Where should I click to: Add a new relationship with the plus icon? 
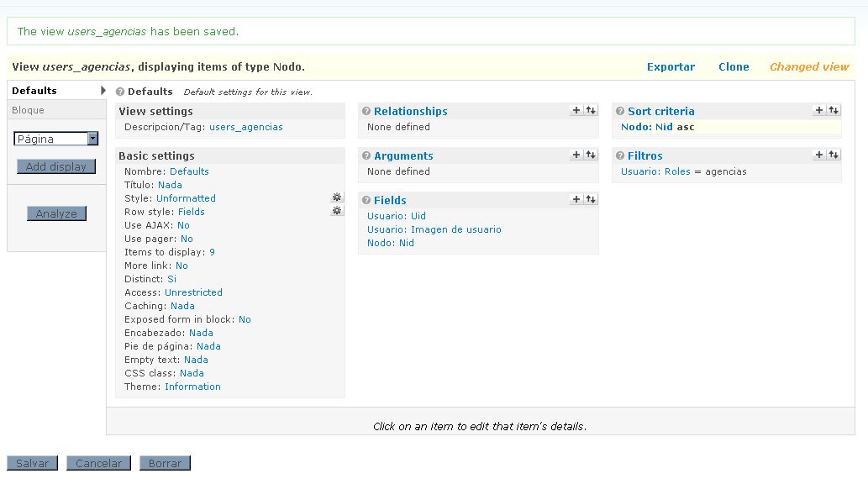pyautogui.click(x=575, y=110)
